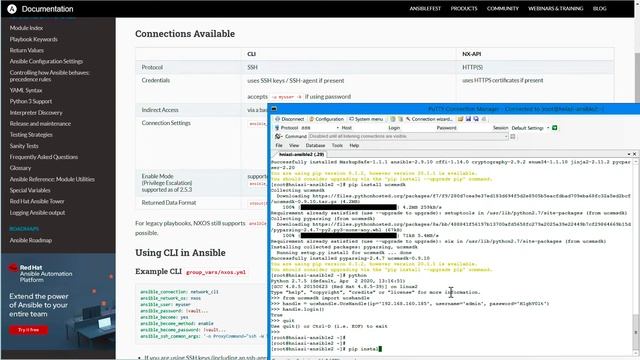Open Release and maintenance sidebar link
Viewport: 640px width, 360px height.
coord(40,124)
